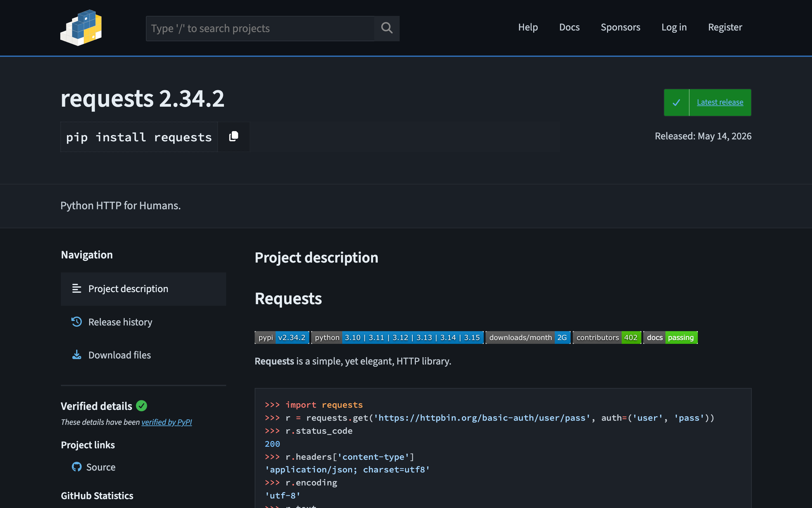The width and height of the screenshot is (812, 508).
Task: Open Release history navigation item
Action: coord(143,322)
